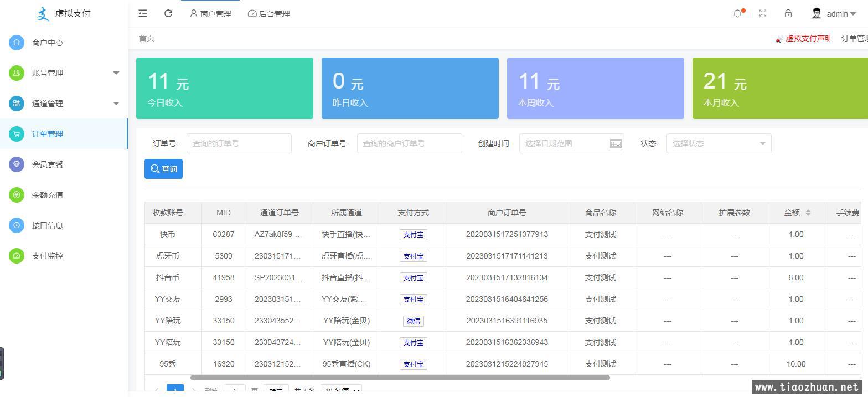
Task: Open 会员套餐 via its diamond icon
Action: [17, 164]
